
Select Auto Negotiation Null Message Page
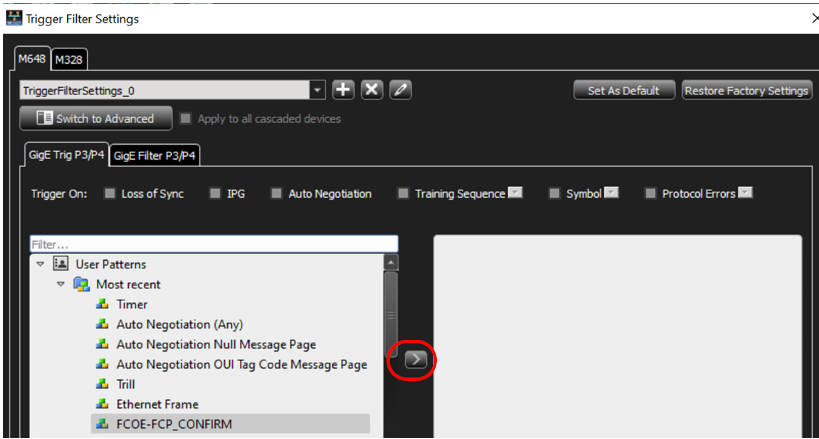coord(216,344)
